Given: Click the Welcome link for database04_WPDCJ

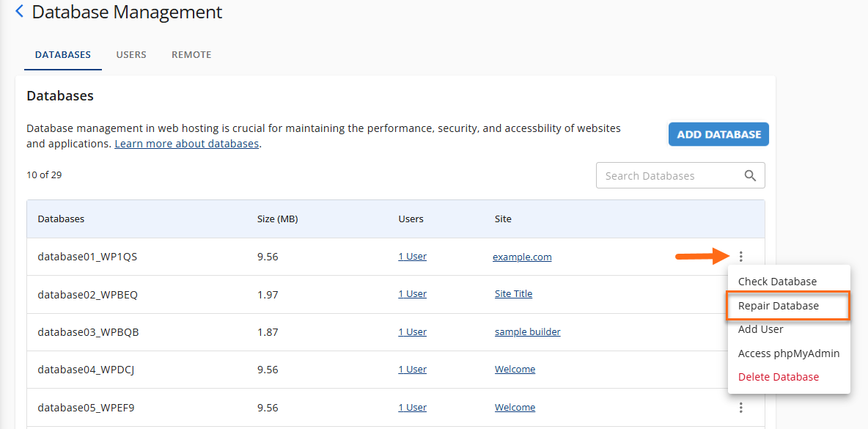Looking at the screenshot, I should 515,370.
